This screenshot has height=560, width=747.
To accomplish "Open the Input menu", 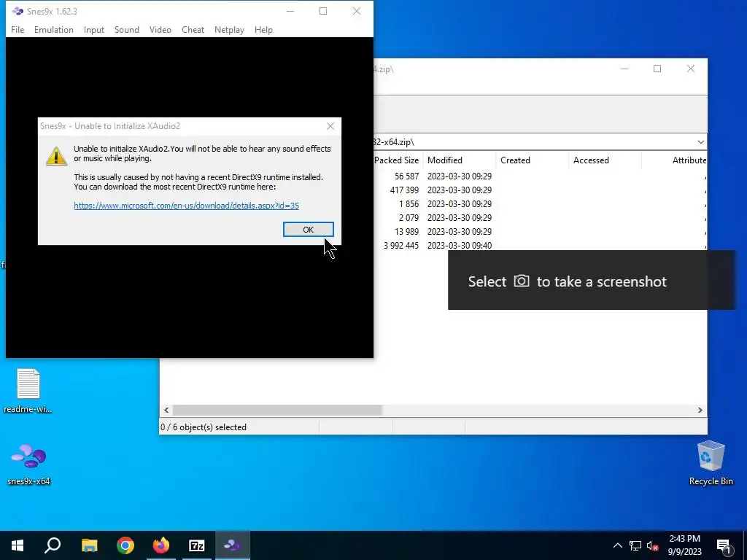I will point(94,29).
